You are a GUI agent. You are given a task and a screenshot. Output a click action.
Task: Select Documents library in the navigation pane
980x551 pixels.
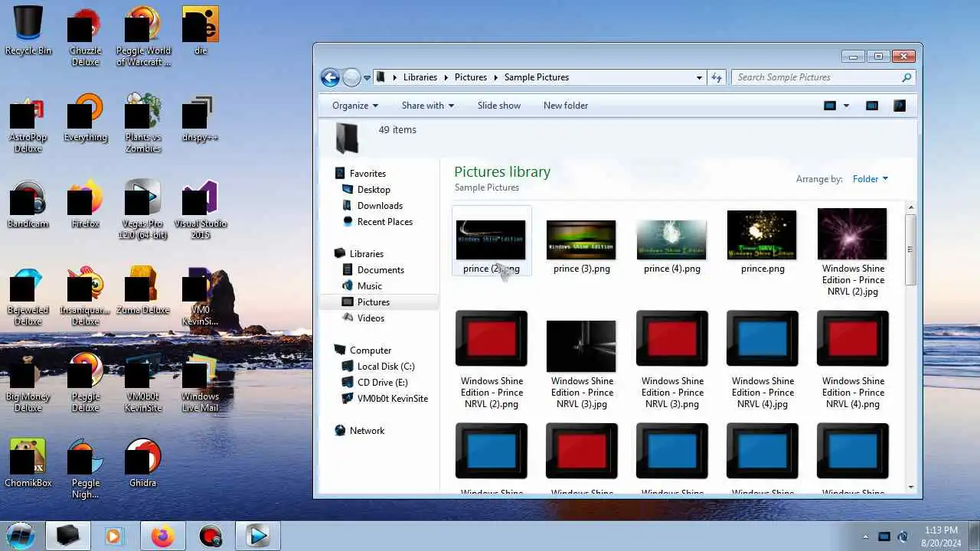pos(381,270)
